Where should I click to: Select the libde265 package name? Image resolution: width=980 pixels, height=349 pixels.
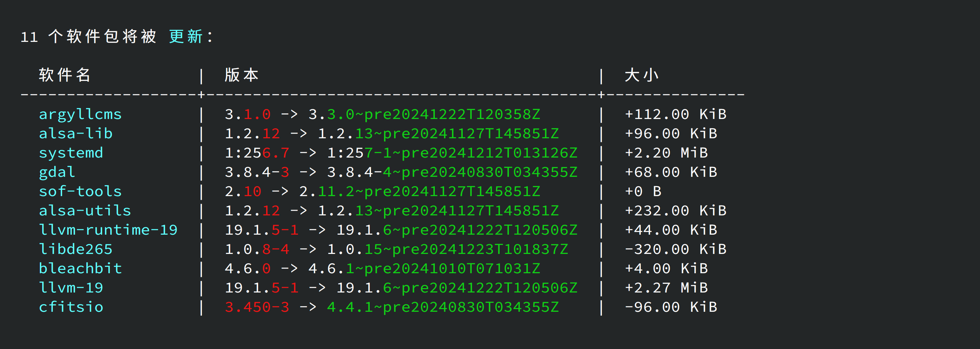pos(76,249)
